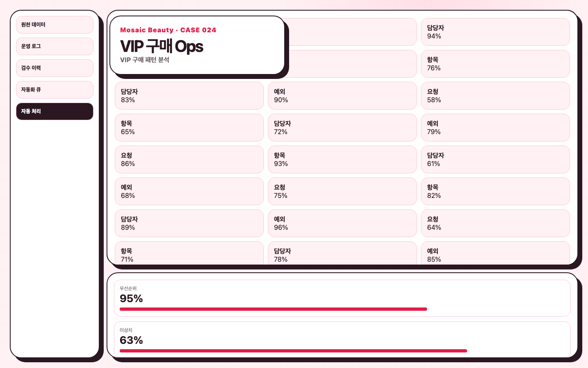Open the 항목 76% card
Viewport: 588px width, 368px height.
coord(495,64)
